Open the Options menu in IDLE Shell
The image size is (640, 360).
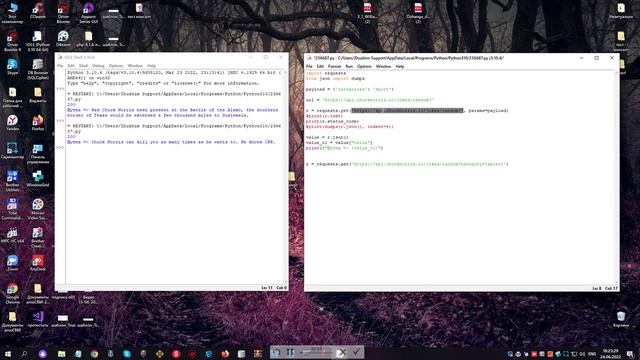[x=116, y=66]
